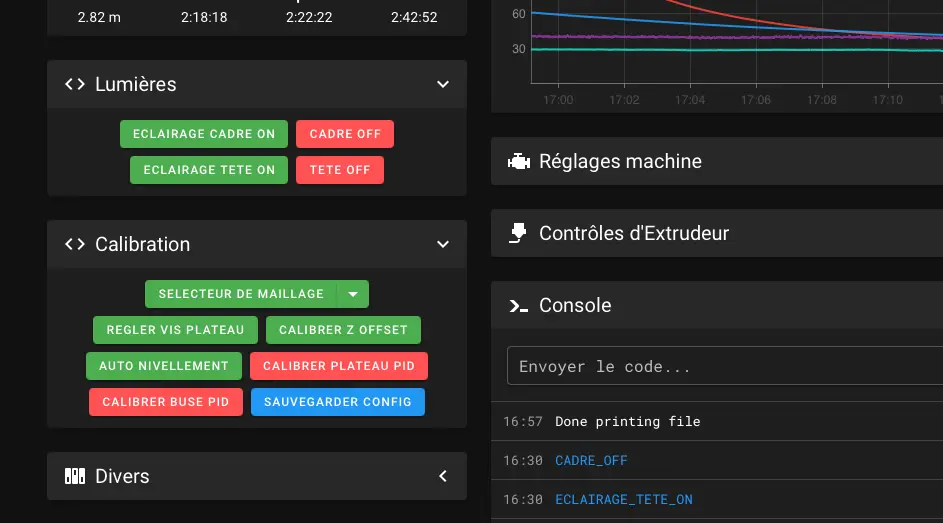Screen dimensions: 943x523
Task: Focus the Envoyer le code input field
Action: pos(725,365)
